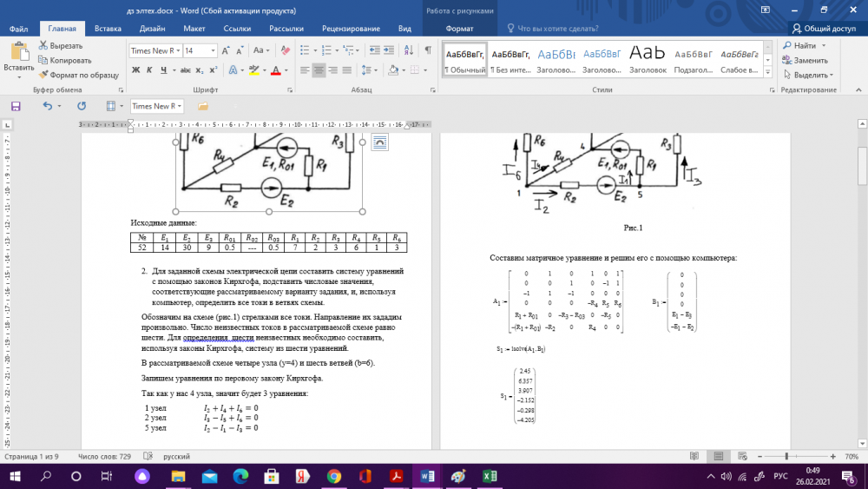Screen dimensions: 868x489
Task: Toggle italic formatting (К)
Action: (x=149, y=70)
